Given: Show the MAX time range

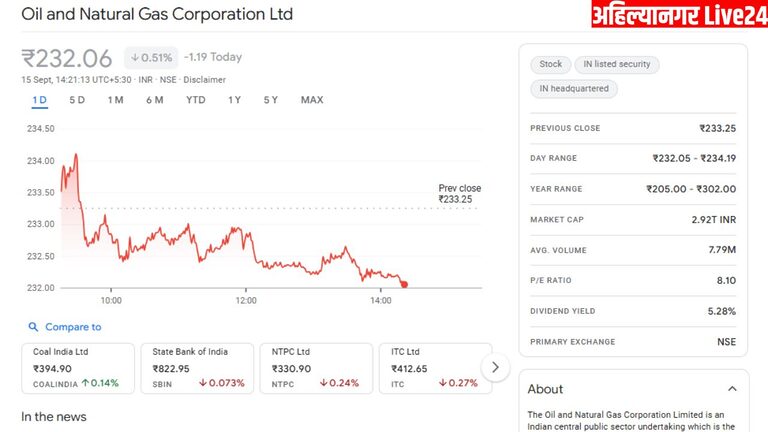Looking at the screenshot, I should (312, 100).
